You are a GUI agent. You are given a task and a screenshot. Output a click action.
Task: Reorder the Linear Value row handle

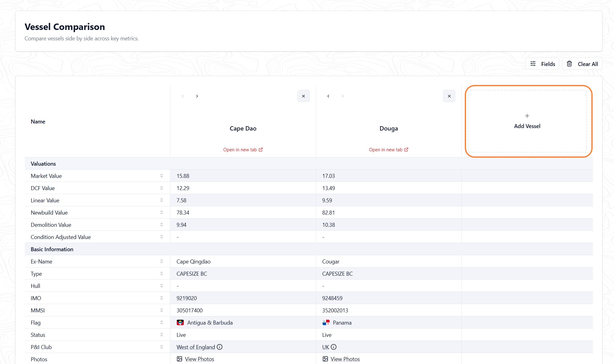[x=161, y=200]
